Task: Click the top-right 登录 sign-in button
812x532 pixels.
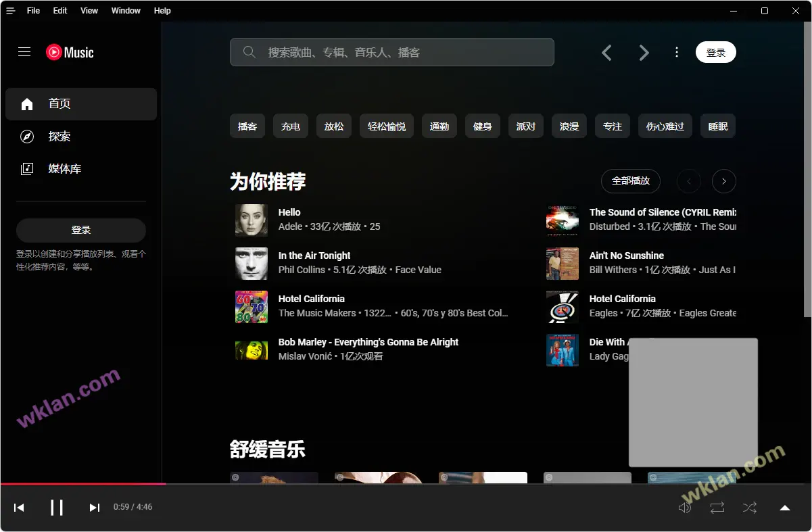Action: tap(716, 52)
